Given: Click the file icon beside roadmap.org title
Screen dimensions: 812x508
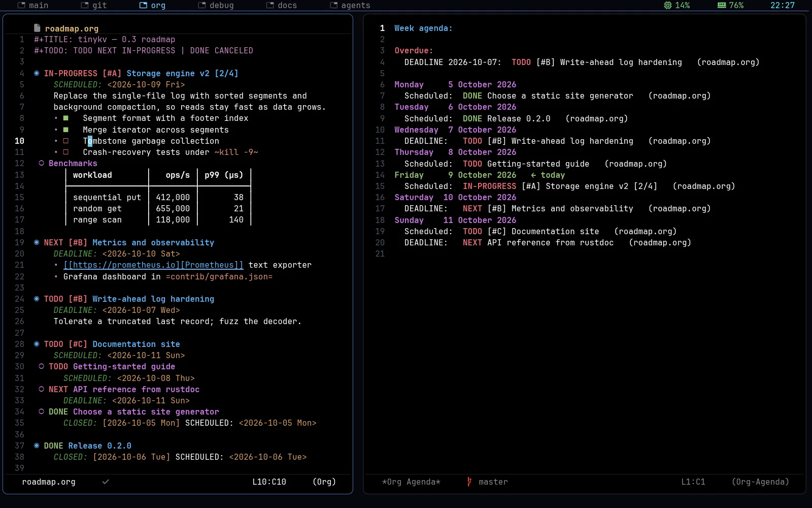Looking at the screenshot, I should (37, 28).
